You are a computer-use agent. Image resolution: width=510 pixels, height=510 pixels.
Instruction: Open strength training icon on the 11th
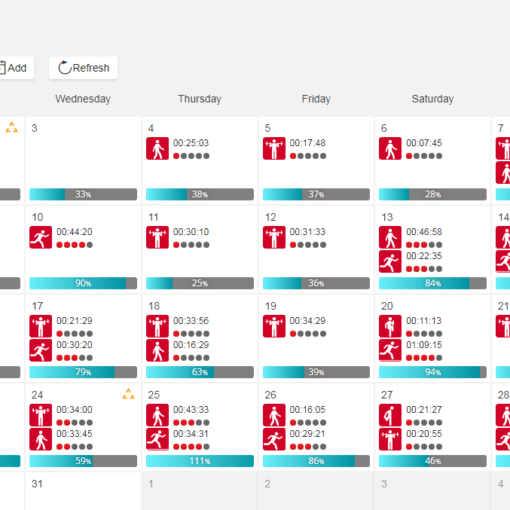tap(157, 238)
